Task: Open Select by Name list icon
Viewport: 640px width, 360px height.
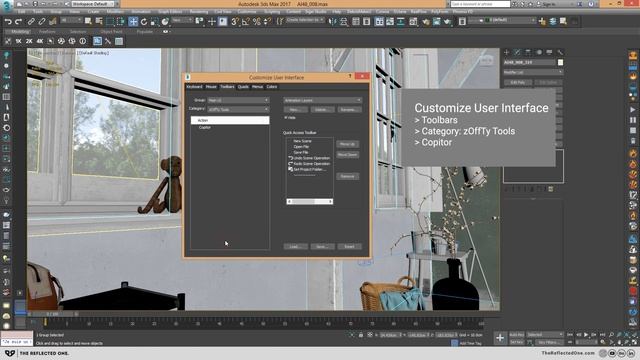Action: [99, 21]
